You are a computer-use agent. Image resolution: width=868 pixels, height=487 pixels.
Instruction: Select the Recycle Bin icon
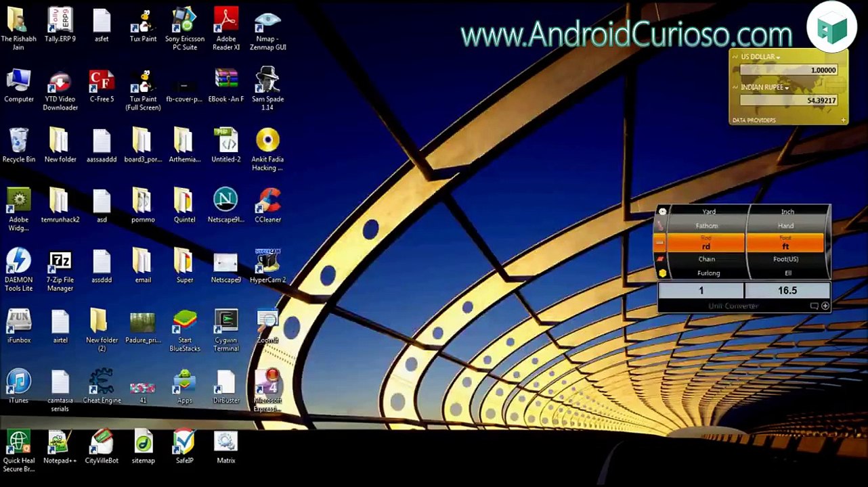(x=19, y=145)
